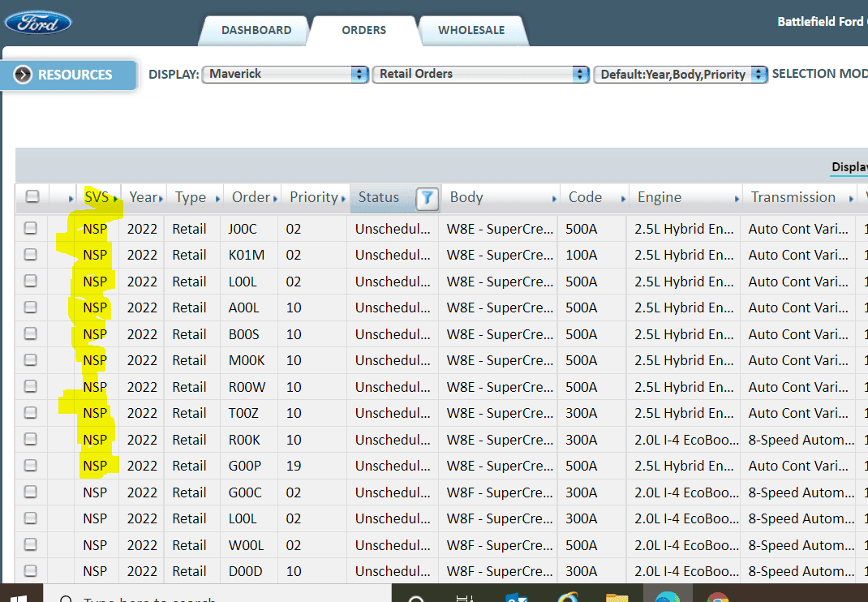Check the box for order A00L
The height and width of the screenshot is (602, 868).
(31, 307)
